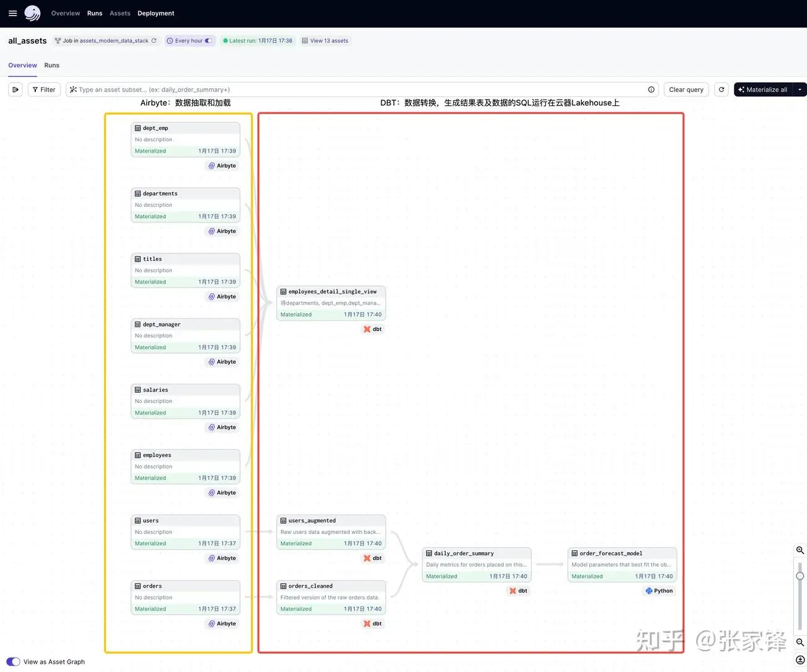Click daily_order_summary asset name
The image size is (807, 672).
coord(464,553)
